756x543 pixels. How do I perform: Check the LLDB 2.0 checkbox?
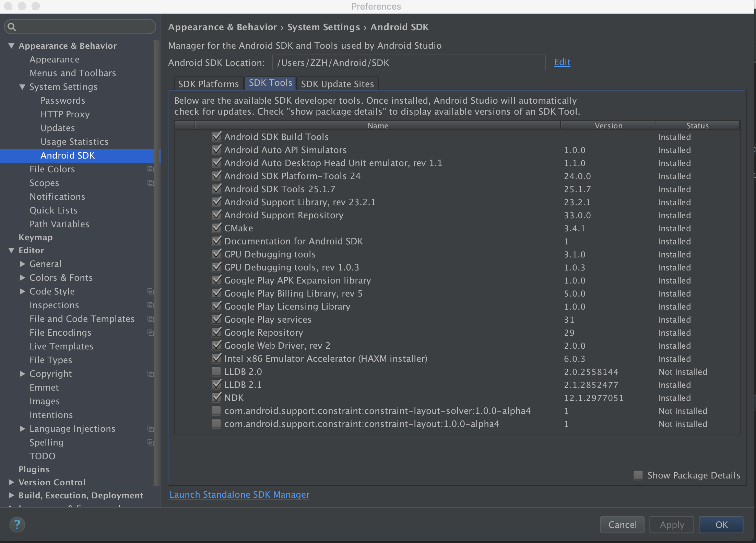[x=216, y=371]
